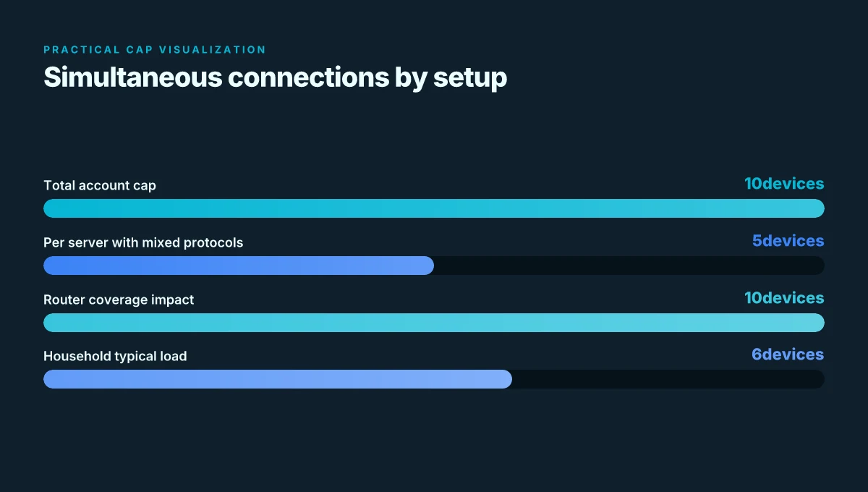Screen dimensions: 868x492
Task: Click the '10devices' value for Router coverage
Action: click(784, 297)
